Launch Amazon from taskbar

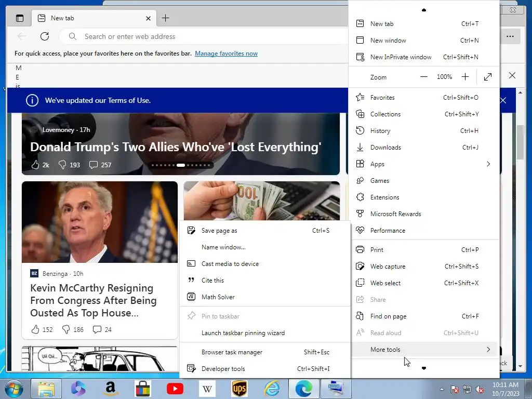click(111, 389)
